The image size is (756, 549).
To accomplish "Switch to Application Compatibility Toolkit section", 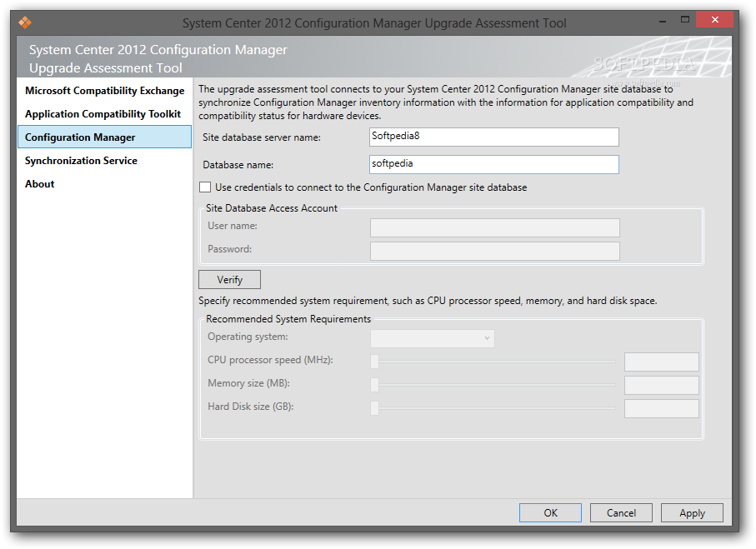I will (103, 114).
